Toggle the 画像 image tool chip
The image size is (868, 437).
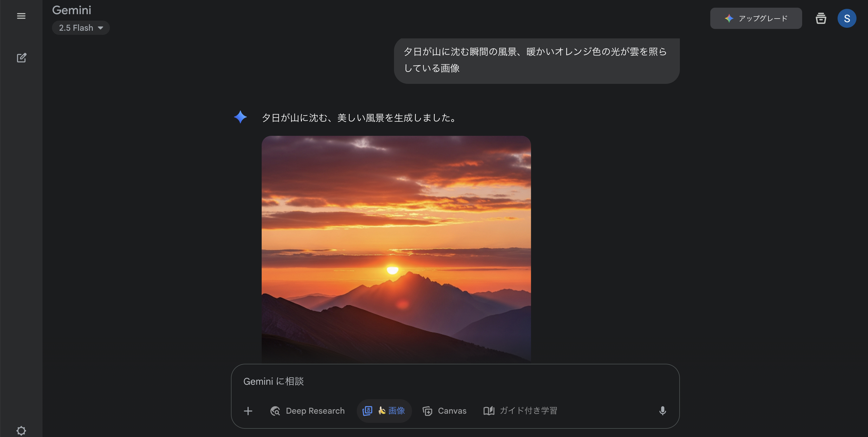(384, 411)
